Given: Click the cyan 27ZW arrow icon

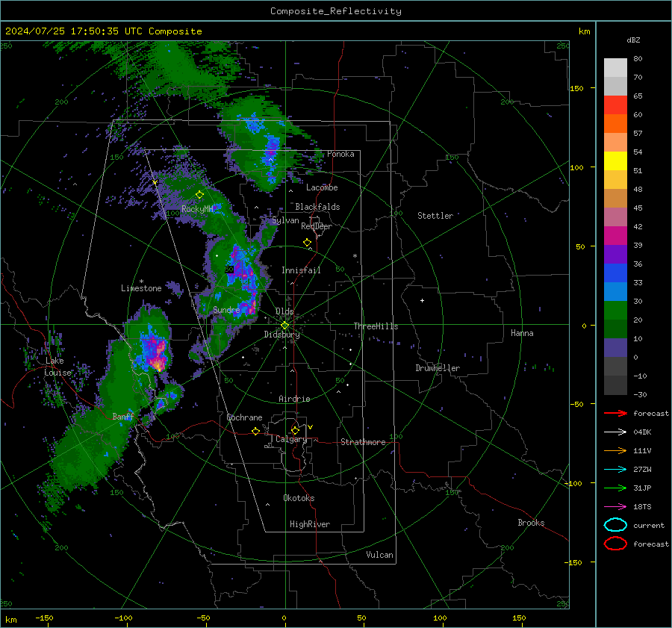Looking at the screenshot, I should [x=615, y=470].
